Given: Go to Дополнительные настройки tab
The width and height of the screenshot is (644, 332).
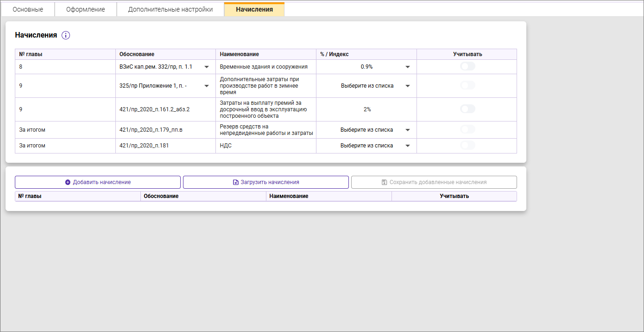Looking at the screenshot, I should point(170,9).
